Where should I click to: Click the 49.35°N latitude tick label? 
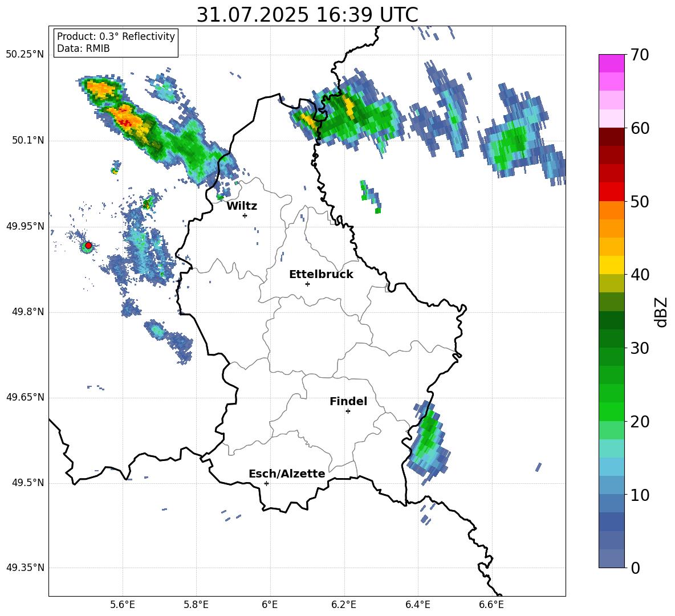(x=25, y=568)
